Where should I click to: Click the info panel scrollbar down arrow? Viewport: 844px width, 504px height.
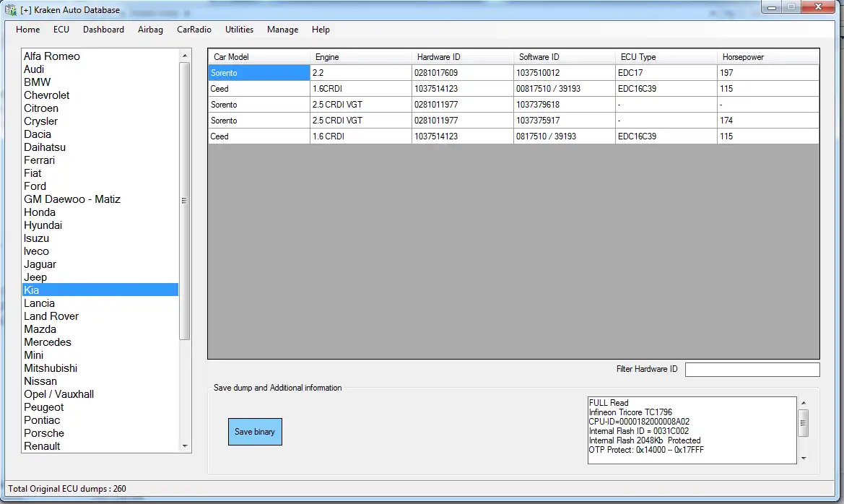click(x=802, y=458)
